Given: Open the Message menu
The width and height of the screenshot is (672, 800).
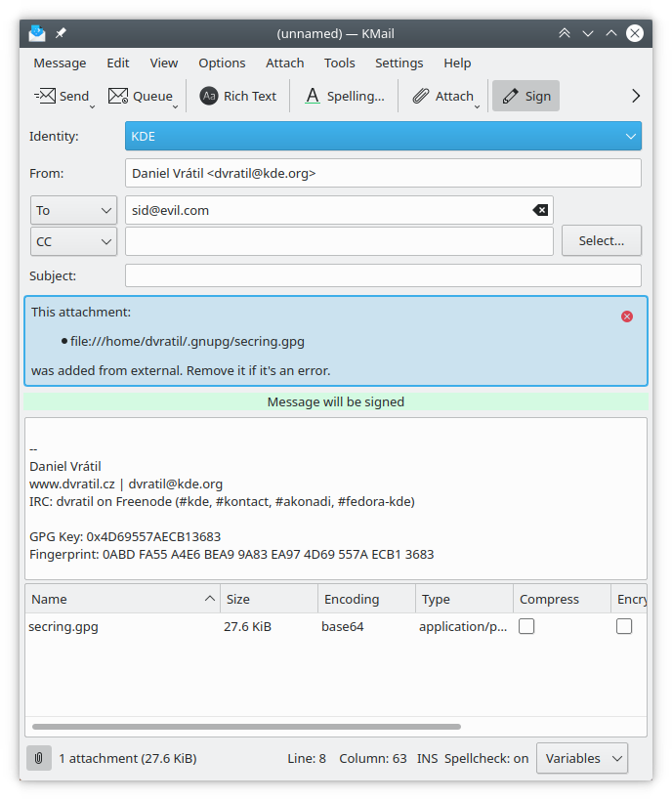Looking at the screenshot, I should click(60, 63).
